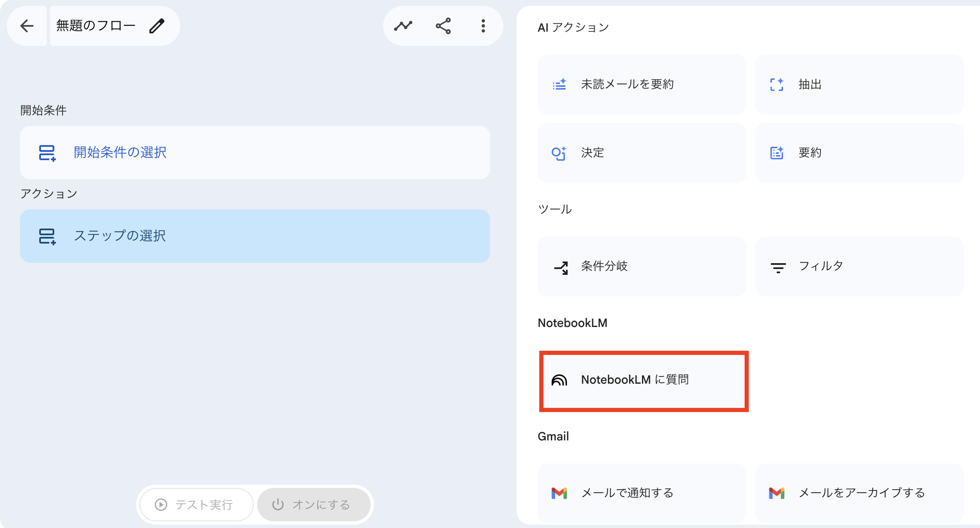
Task: Choose the 決定 AI action
Action: tap(642, 153)
